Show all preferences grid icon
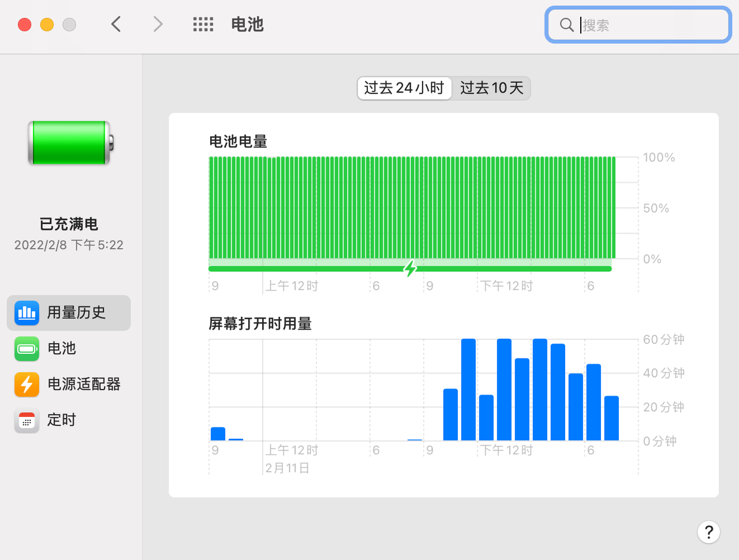Viewport: 739px width, 560px height. tap(203, 24)
